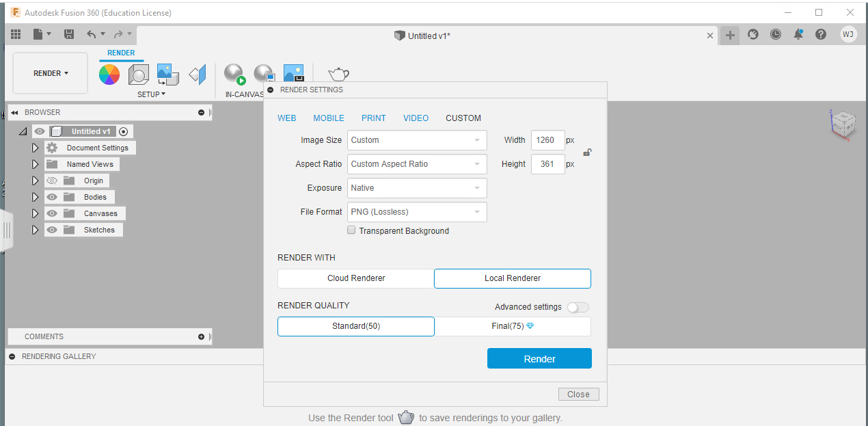
Task: Expand the Document Settings node
Action: point(36,148)
